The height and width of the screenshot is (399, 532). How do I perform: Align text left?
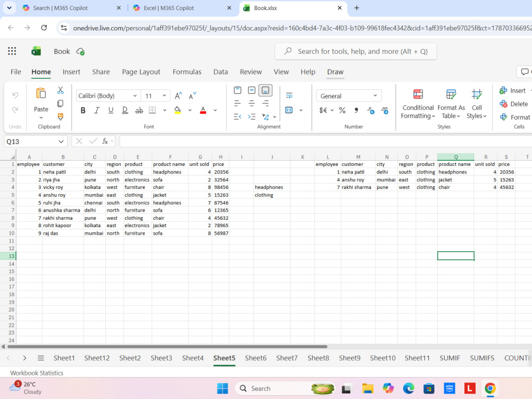237,103
